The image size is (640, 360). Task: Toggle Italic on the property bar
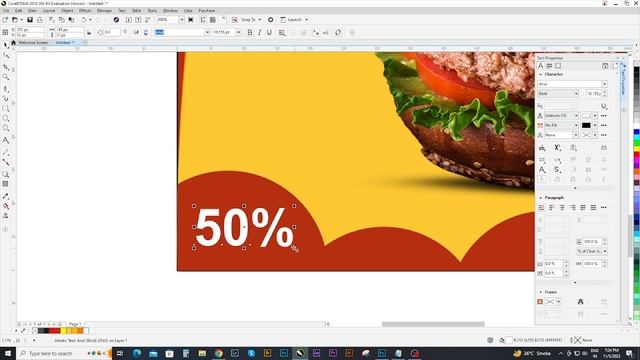pyautogui.click(x=260, y=32)
